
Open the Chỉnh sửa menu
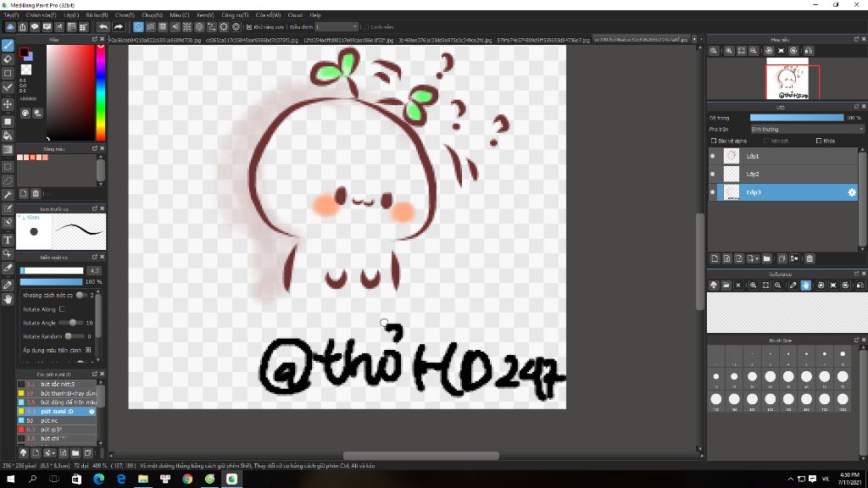click(x=41, y=15)
